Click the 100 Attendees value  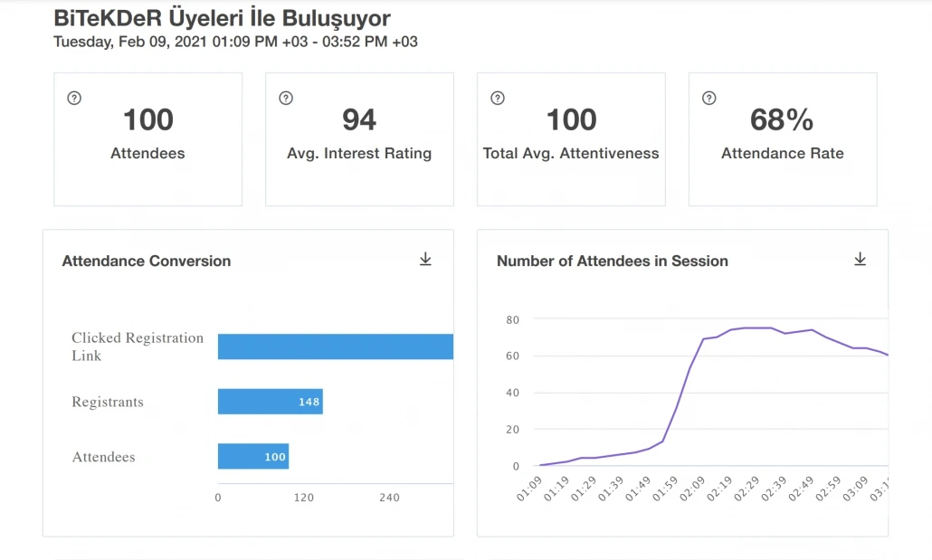[147, 119]
